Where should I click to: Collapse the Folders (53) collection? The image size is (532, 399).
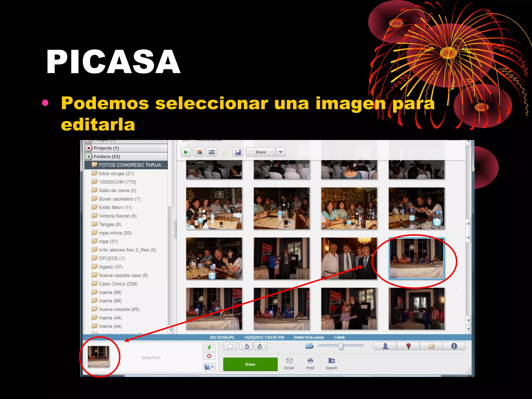click(x=89, y=157)
